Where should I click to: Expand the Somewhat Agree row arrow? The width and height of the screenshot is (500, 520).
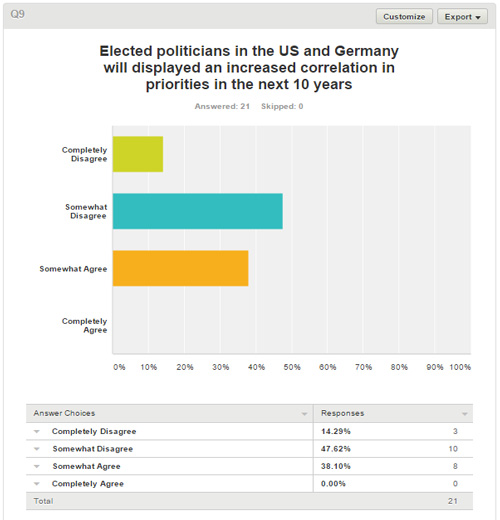point(37,466)
